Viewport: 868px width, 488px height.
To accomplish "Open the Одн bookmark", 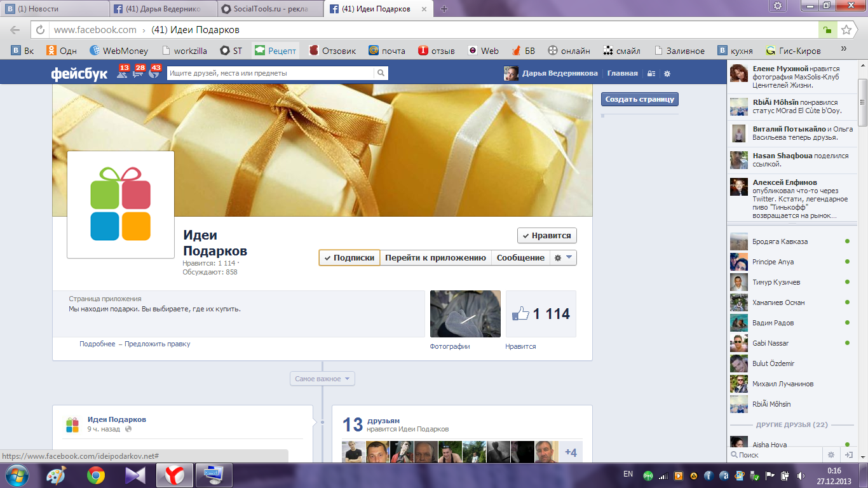I will [x=62, y=51].
